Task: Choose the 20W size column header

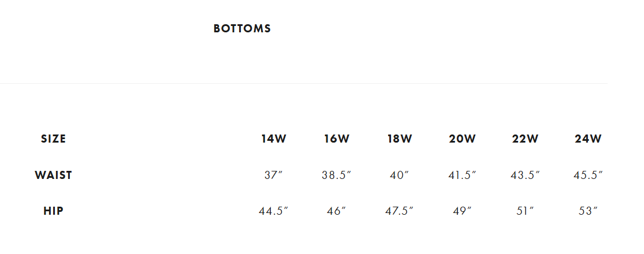Action: [462, 139]
